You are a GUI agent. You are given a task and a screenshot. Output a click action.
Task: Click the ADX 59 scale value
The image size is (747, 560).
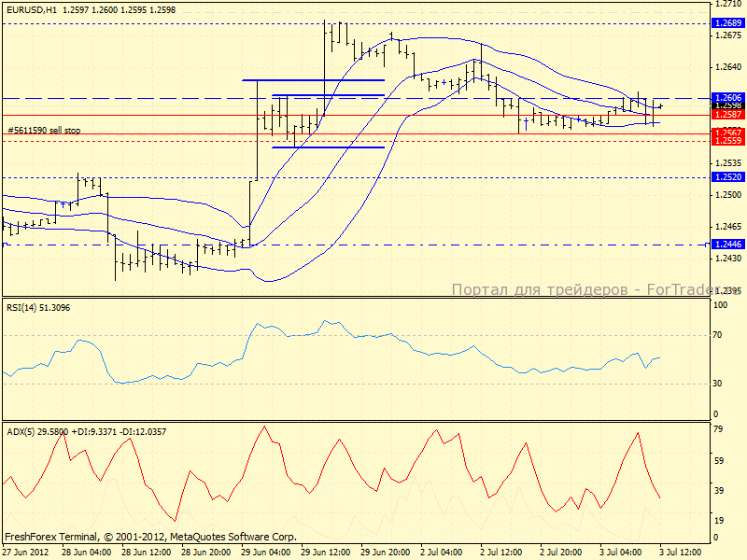717,460
